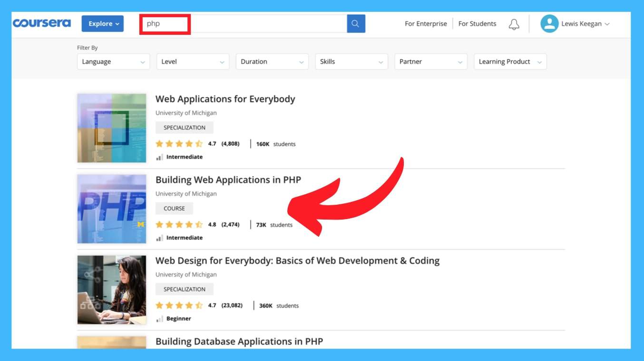Click the magnifying glass search button
This screenshot has width=644, height=361.
(356, 23)
